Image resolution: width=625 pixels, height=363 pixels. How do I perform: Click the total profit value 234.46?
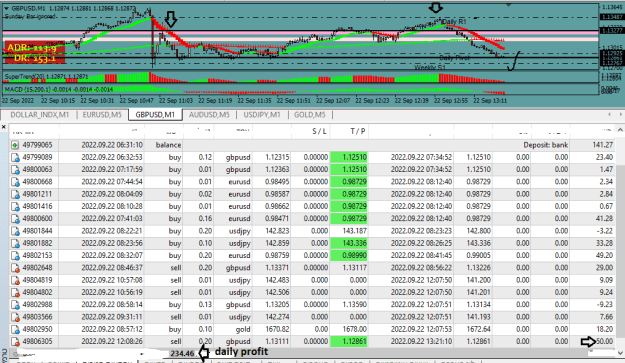182,353
